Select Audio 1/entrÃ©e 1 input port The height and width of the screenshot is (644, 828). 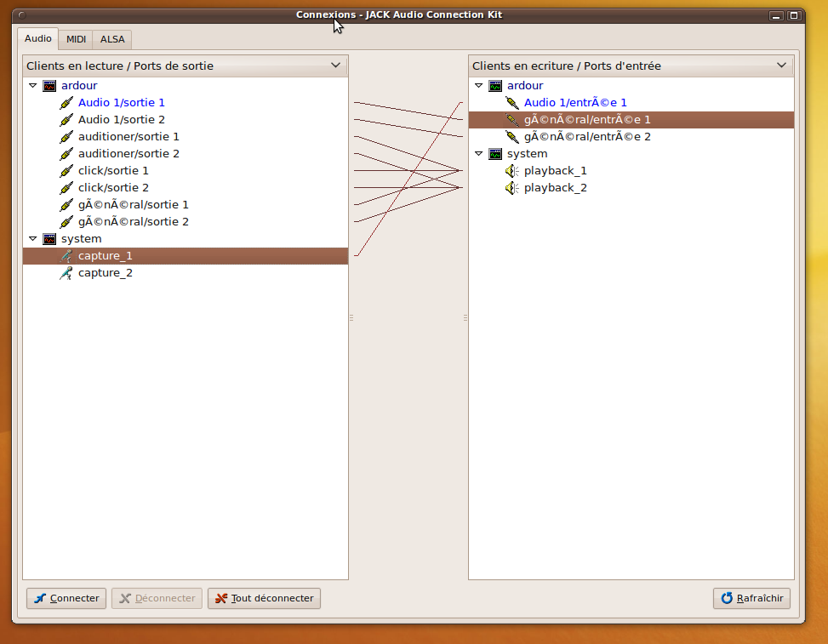[x=575, y=103]
